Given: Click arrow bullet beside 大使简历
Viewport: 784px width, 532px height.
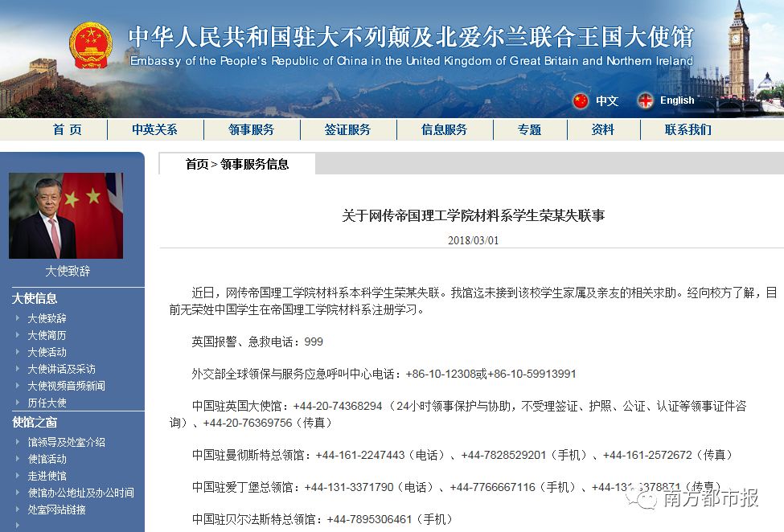Looking at the screenshot, I should click(18, 334).
